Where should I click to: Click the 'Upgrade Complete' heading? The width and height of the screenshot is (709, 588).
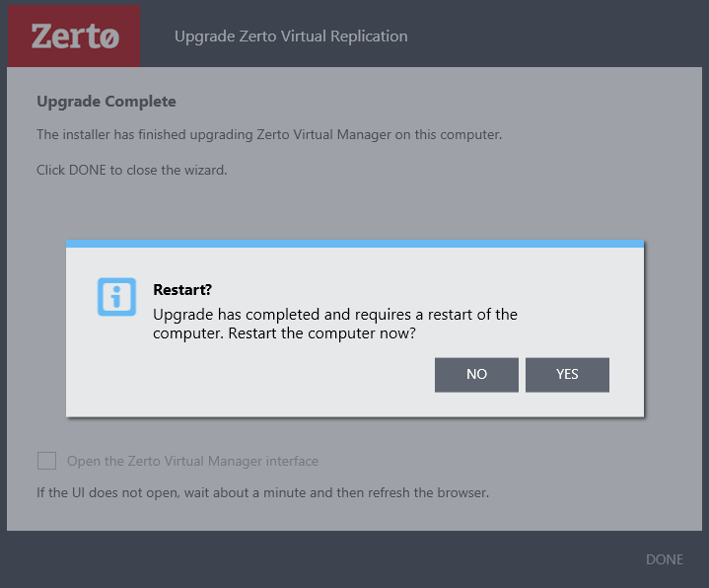106,102
